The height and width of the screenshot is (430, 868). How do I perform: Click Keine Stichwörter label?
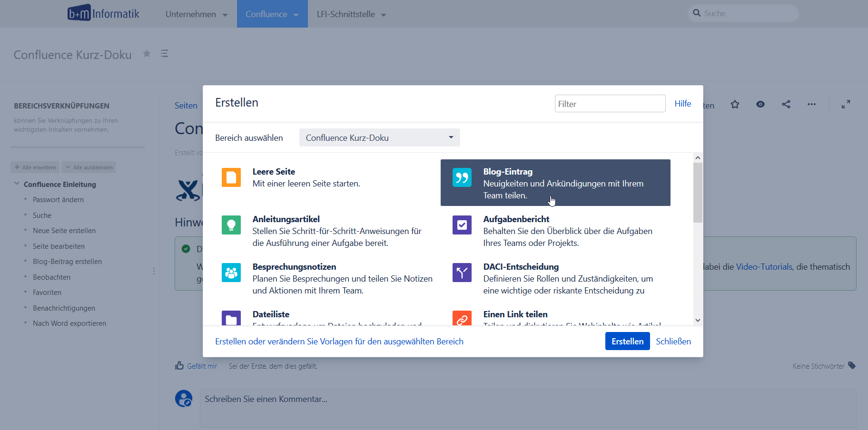click(819, 366)
